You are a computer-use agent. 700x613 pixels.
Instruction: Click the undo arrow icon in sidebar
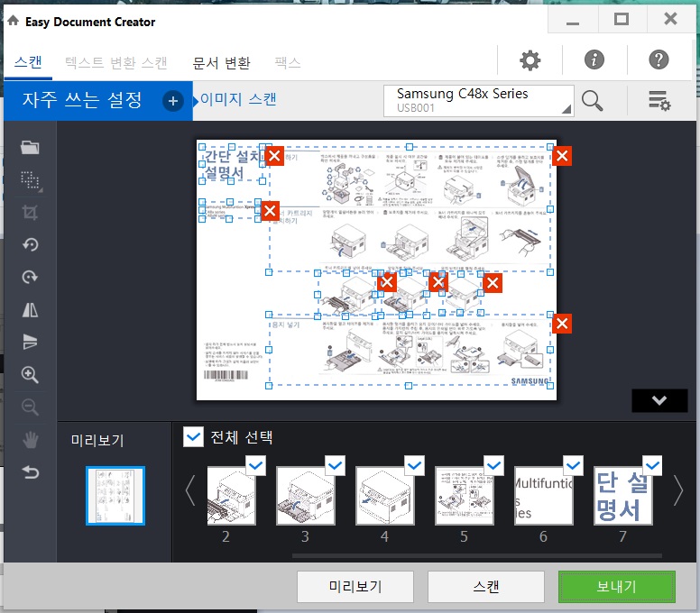pyautogui.click(x=30, y=472)
